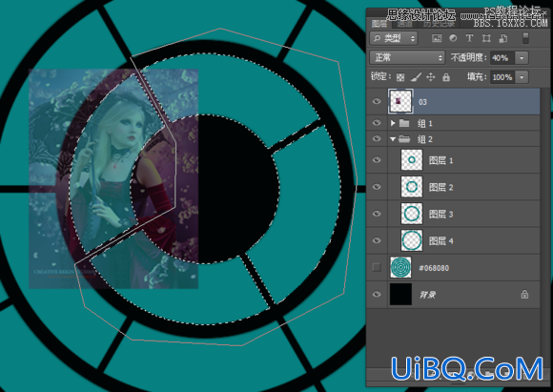The width and height of the screenshot is (553, 392).
Task: Collapse group 组 2 with its triangle
Action: pos(393,139)
